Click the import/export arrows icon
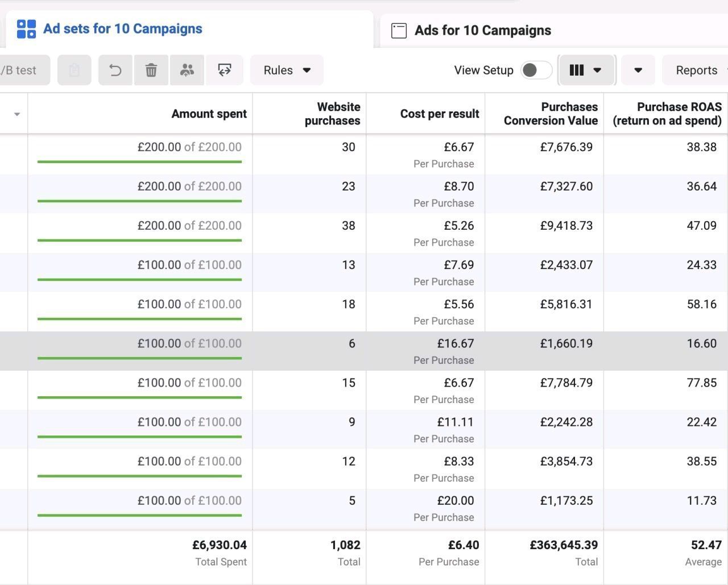This screenshot has width=728, height=585. [225, 70]
